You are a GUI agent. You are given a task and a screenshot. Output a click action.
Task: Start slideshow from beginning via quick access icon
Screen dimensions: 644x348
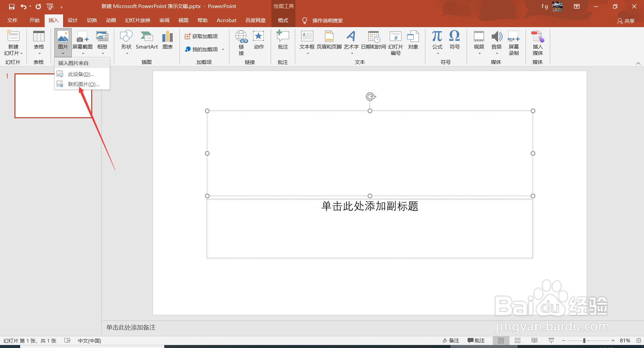coord(50,6)
